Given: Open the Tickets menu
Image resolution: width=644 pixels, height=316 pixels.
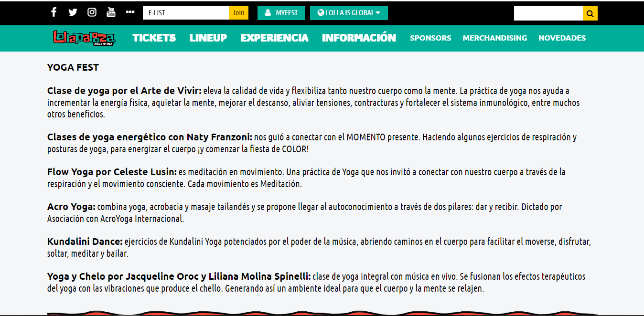Looking at the screenshot, I should [x=154, y=38].
